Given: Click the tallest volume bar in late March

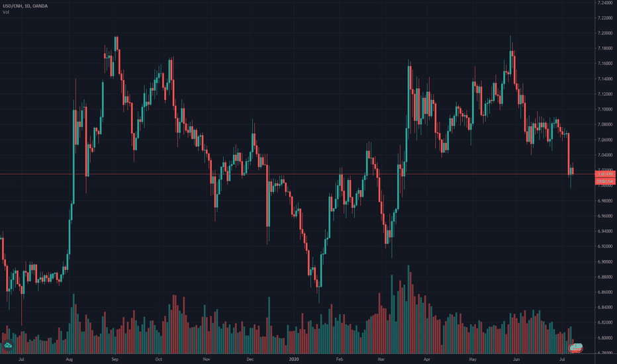Looking at the screenshot, I should 408,309.
